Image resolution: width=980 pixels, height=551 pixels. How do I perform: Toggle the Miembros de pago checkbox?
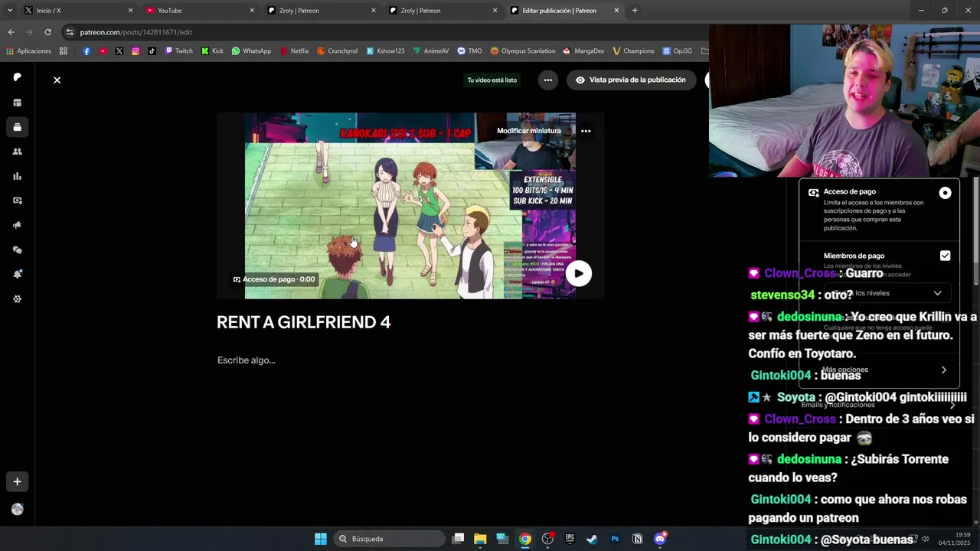point(945,256)
